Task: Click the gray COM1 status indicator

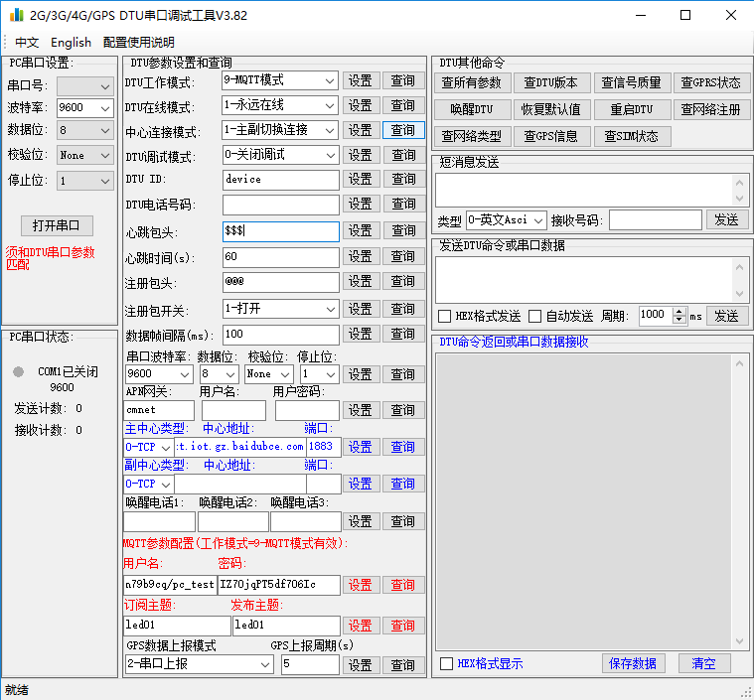Action: pos(19,371)
